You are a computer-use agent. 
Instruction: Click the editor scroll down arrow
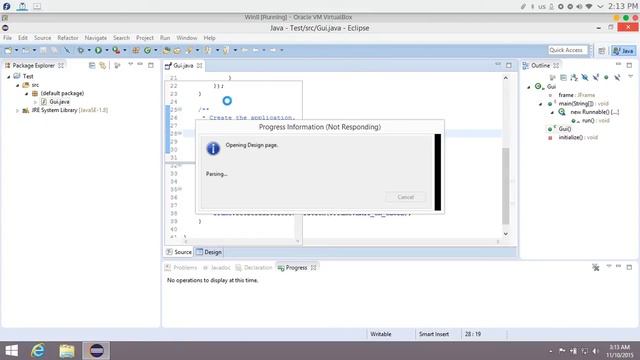[506, 234]
